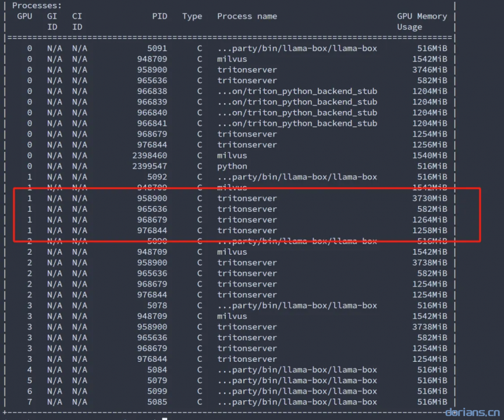Image resolution: width=504 pixels, height=420 pixels.
Task: Click "tritonserver" in the 3730MiB row
Action: click(x=247, y=198)
